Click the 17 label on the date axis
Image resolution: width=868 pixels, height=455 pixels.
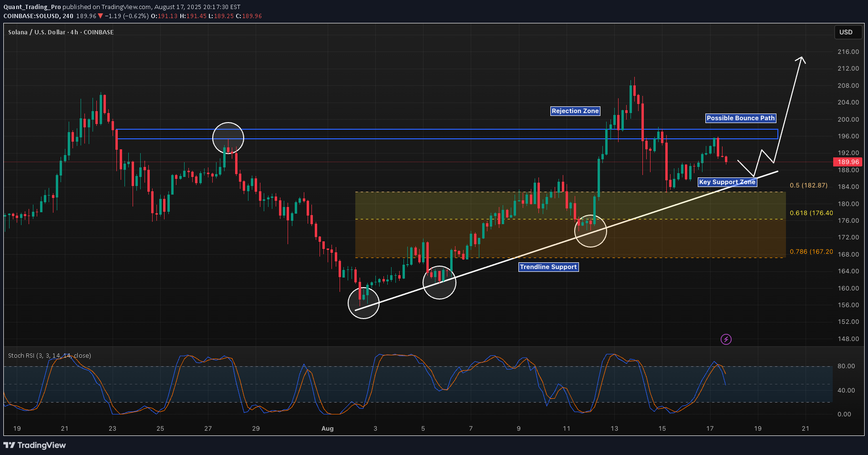(710, 428)
